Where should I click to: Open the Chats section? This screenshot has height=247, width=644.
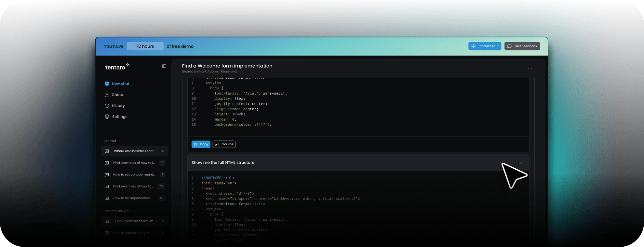click(x=114, y=95)
